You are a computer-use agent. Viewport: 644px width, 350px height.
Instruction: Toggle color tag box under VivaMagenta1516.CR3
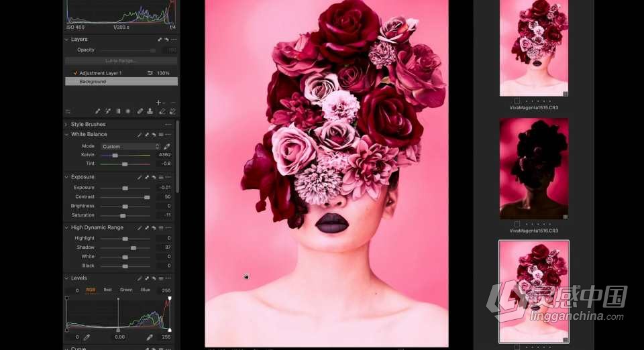(517, 224)
